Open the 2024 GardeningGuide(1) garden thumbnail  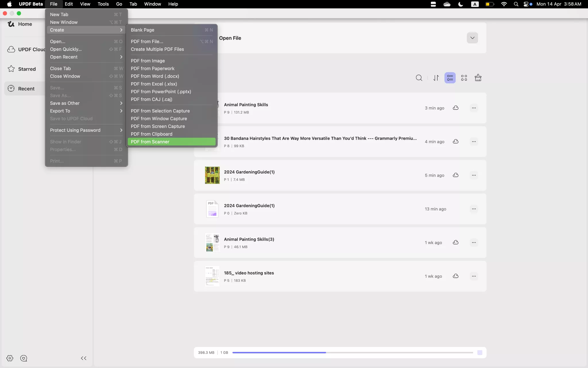tap(212, 175)
